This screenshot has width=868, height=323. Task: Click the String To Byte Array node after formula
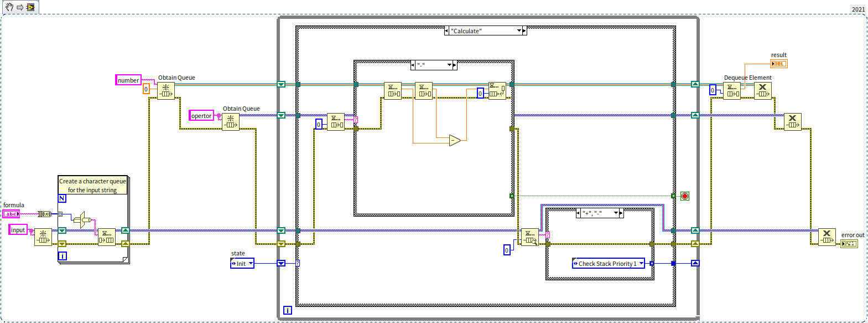point(45,214)
